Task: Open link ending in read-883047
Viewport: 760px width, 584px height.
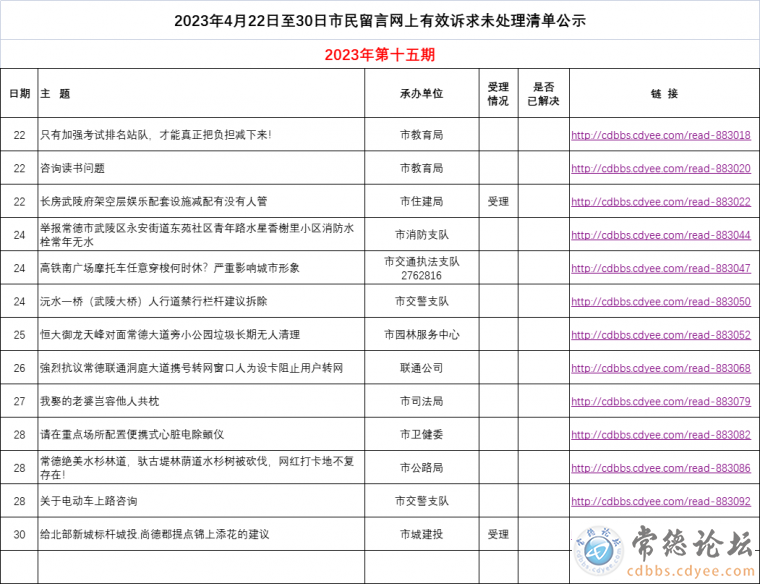Action: (661, 268)
